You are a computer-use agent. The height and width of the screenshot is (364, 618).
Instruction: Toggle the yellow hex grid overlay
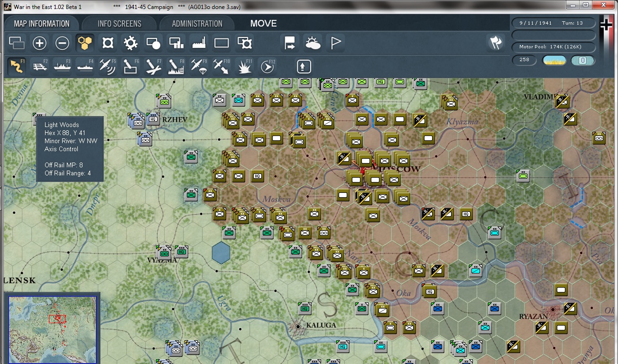85,44
